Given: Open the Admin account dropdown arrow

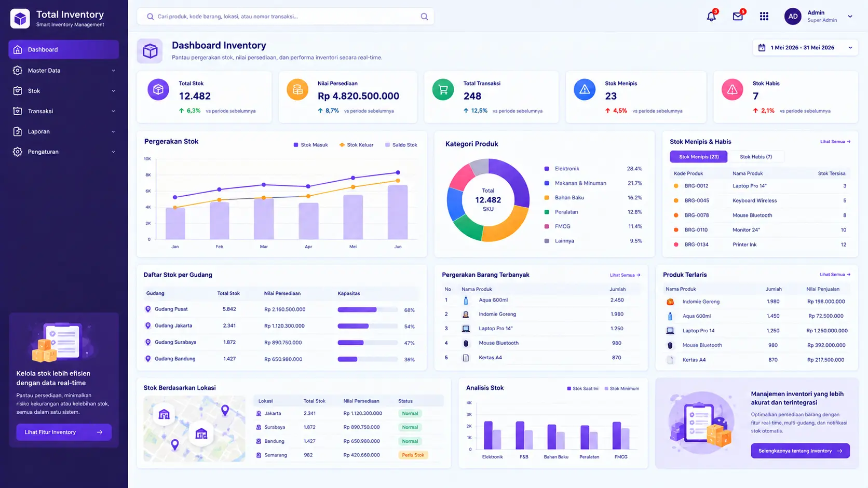Looking at the screenshot, I should pos(850,17).
